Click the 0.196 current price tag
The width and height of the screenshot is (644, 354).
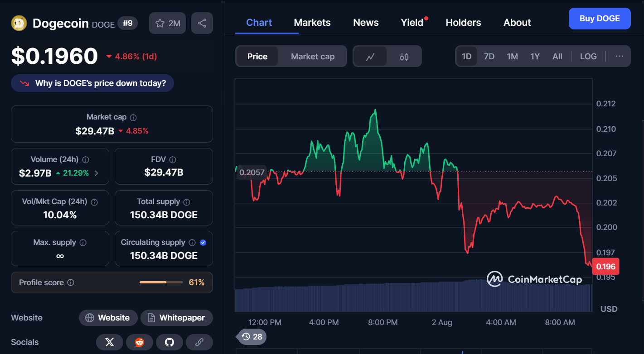click(606, 267)
